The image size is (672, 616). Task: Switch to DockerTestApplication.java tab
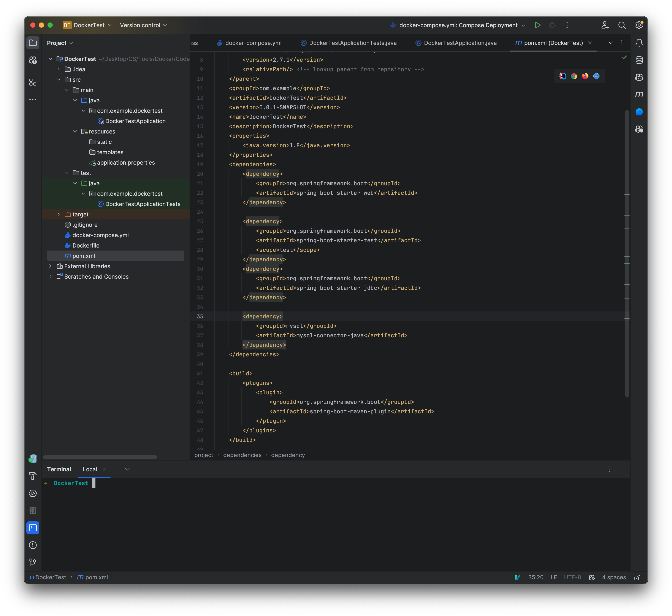point(456,43)
